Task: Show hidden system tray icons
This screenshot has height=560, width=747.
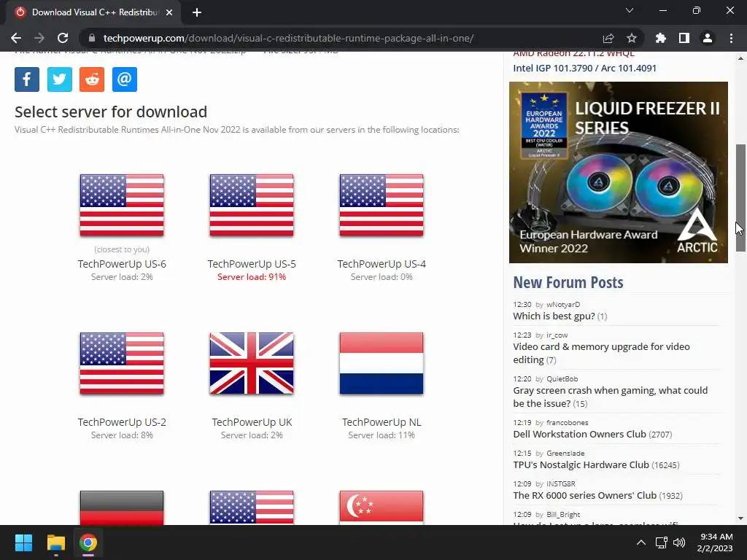Action: (x=641, y=542)
